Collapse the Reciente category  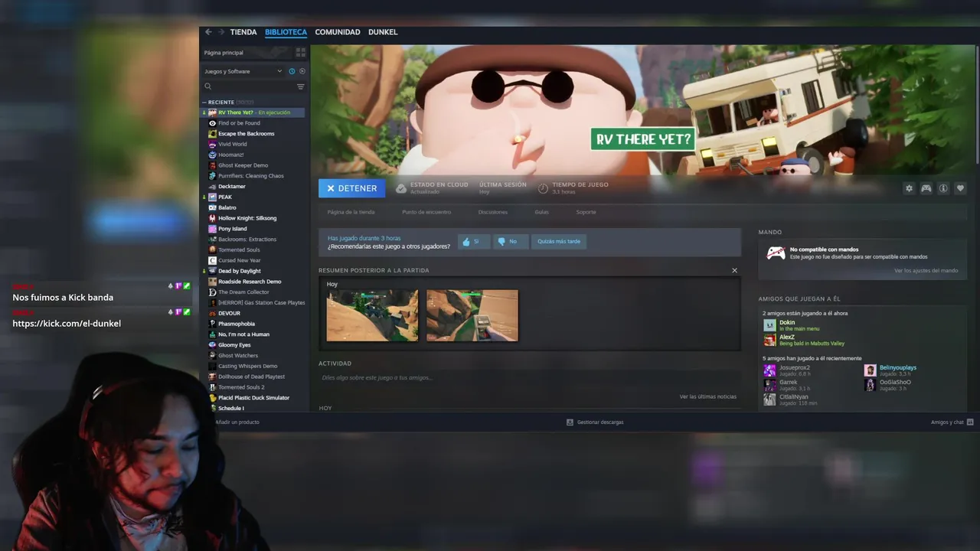[x=204, y=102]
